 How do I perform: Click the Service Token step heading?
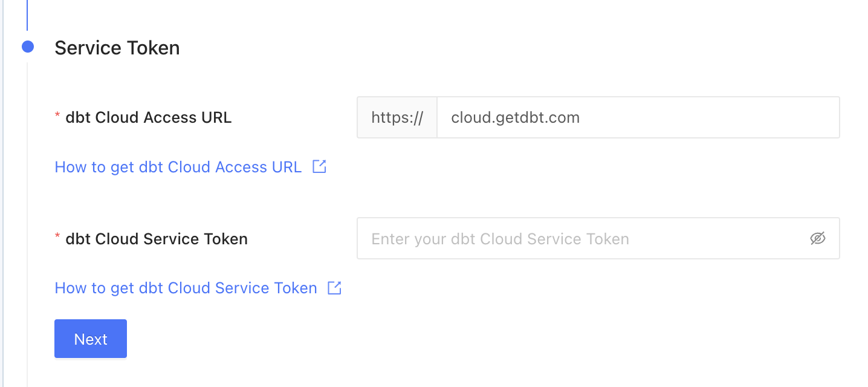(x=117, y=48)
